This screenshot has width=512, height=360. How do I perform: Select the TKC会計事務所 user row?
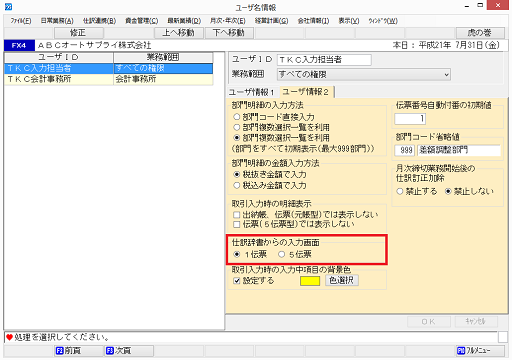click(109, 79)
